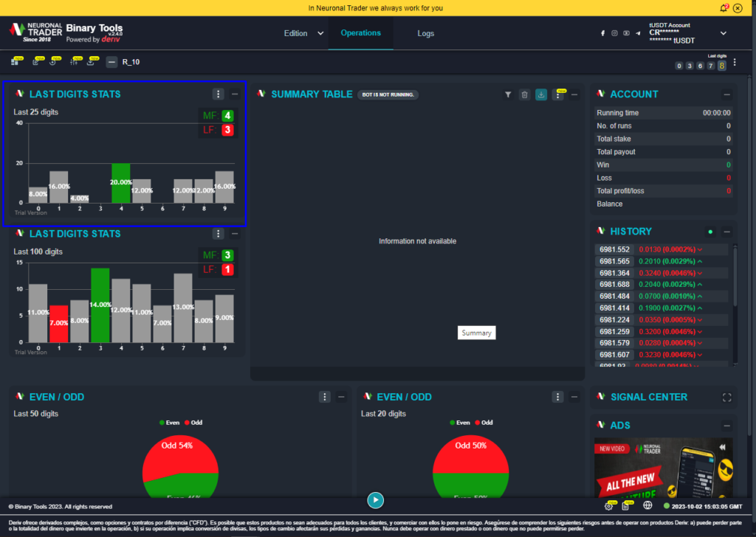Click the minus button beside R_10
The image size is (756, 537).
111,62
